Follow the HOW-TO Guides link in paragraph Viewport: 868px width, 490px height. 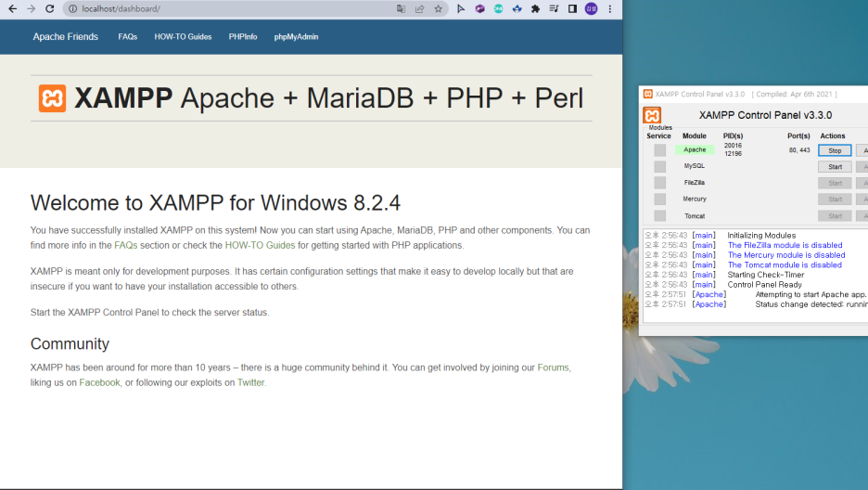[x=260, y=245]
